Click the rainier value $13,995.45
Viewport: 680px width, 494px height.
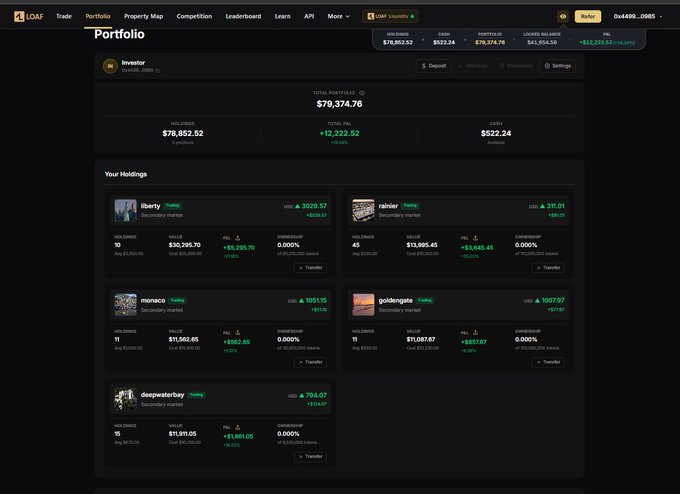422,245
